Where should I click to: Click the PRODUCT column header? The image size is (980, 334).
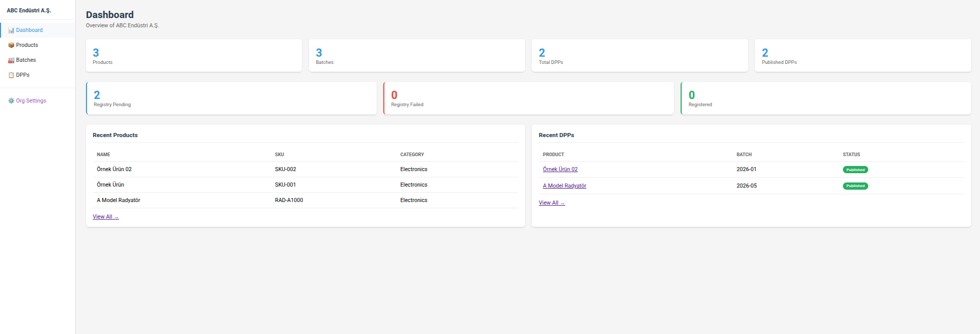(x=553, y=155)
